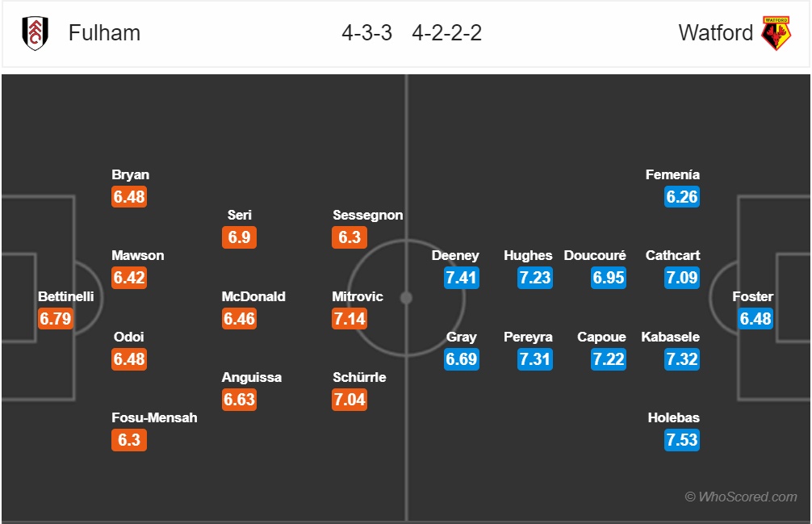
Task: Open the Pereyra player name
Action: point(528,337)
